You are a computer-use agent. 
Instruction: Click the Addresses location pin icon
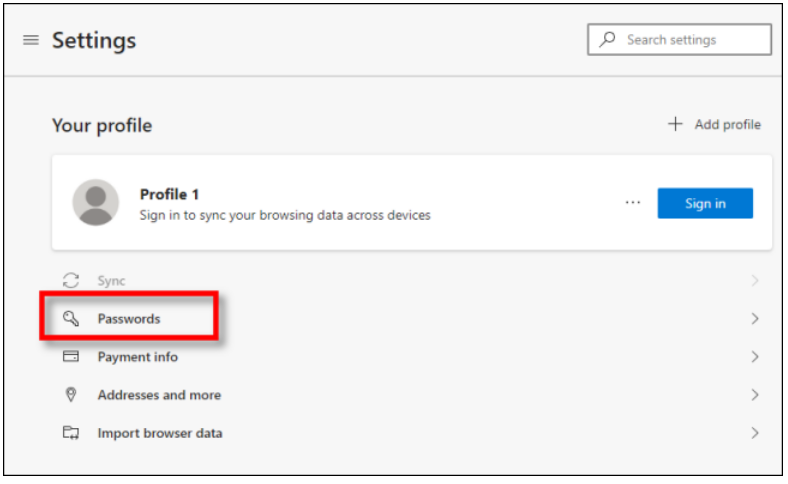[71, 395]
